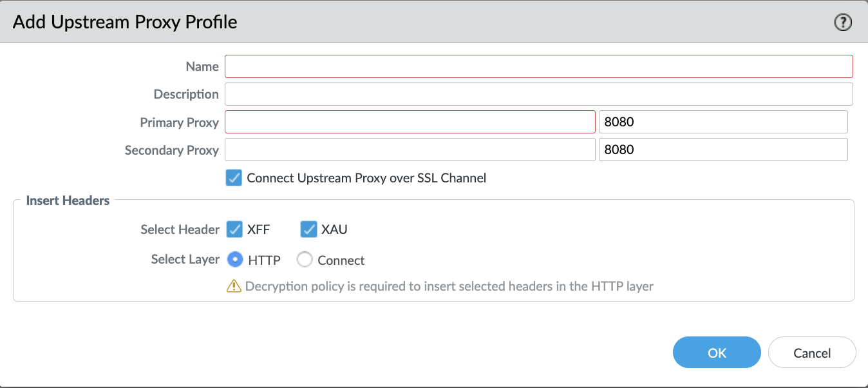Focus the Name text field
Viewport: 868px width, 388px height.
538,66
